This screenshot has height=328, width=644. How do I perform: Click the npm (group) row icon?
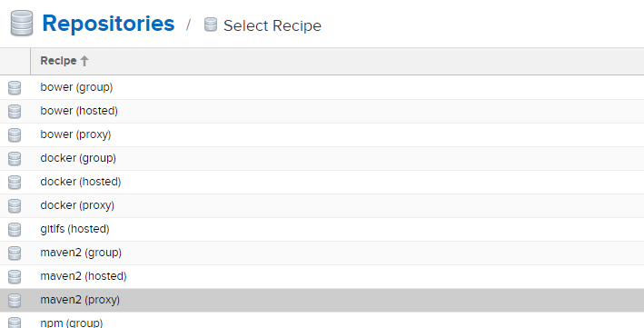(15, 323)
